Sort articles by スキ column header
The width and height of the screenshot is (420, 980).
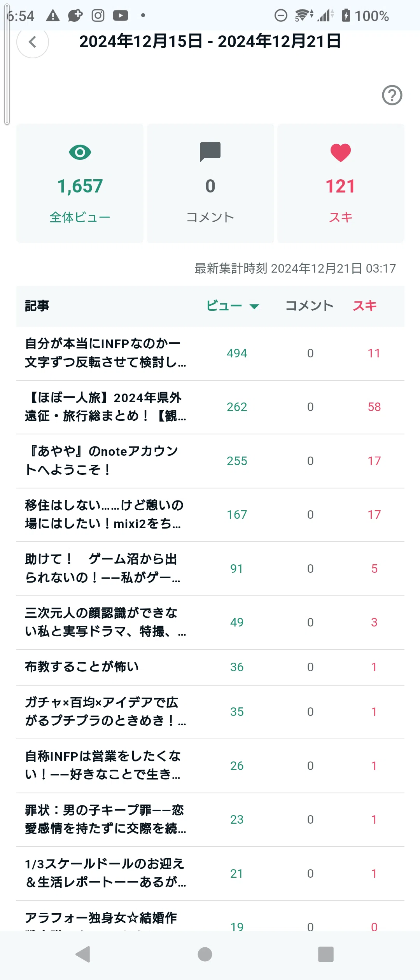click(x=365, y=306)
